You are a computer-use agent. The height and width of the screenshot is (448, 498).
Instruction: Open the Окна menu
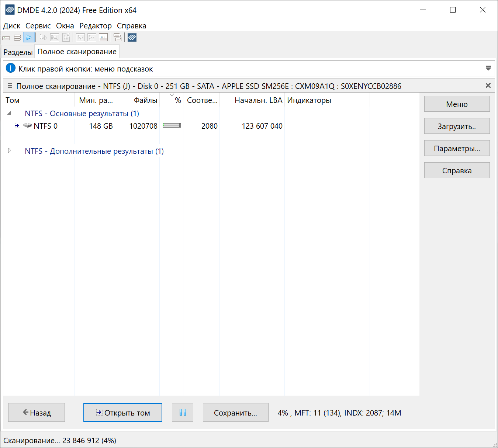[65, 26]
